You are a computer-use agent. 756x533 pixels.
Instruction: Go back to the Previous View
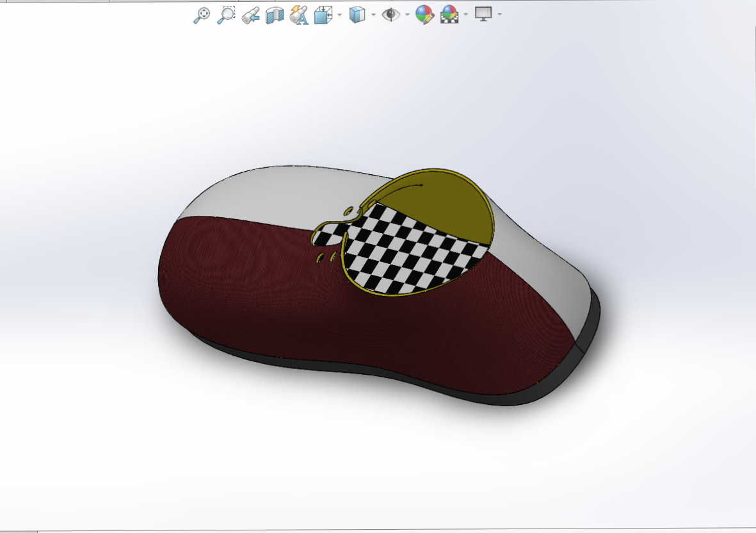(250, 15)
